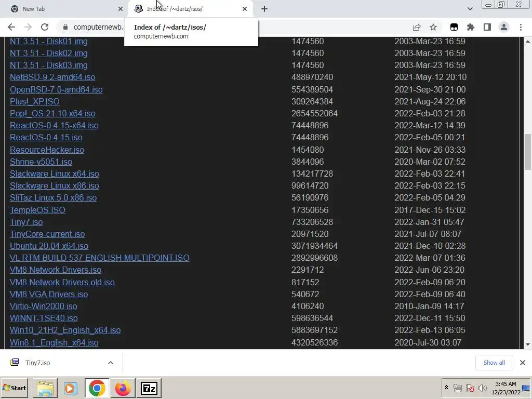Click the ResourceHacker.iso link
Image resolution: width=532 pixels, height=399 pixels.
(47, 150)
